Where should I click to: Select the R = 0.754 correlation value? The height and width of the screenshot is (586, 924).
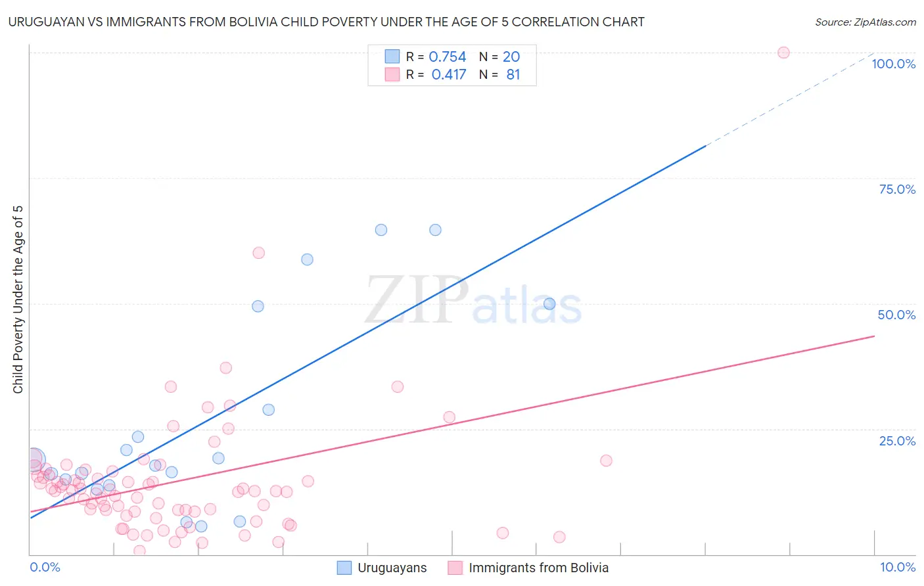click(x=447, y=57)
